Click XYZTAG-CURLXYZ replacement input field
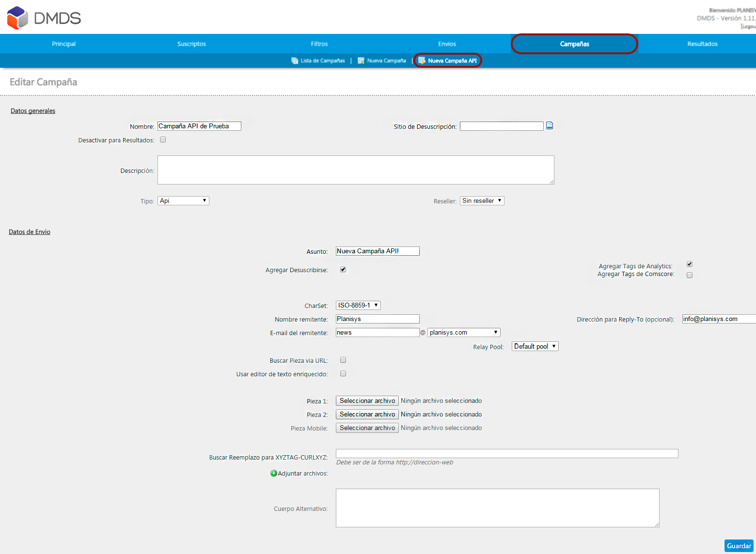756x554 pixels. (507, 453)
